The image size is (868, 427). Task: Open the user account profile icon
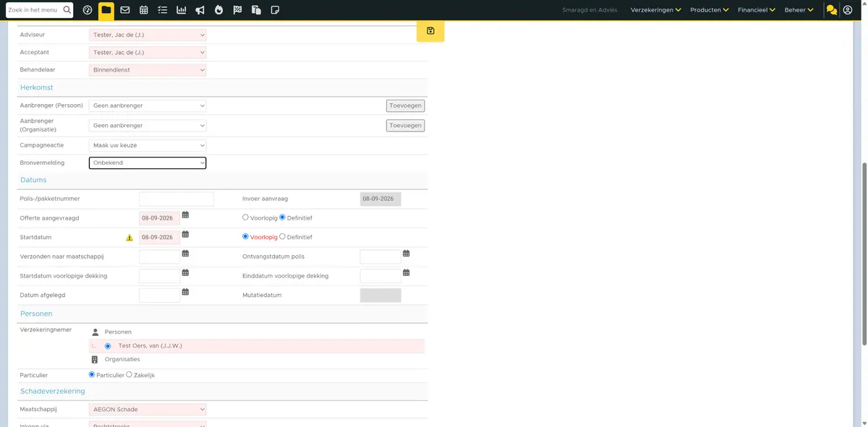(x=848, y=10)
